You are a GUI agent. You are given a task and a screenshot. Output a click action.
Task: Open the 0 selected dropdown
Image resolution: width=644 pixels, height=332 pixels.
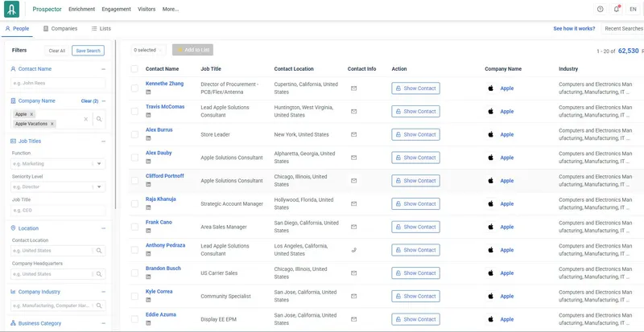[149, 50]
